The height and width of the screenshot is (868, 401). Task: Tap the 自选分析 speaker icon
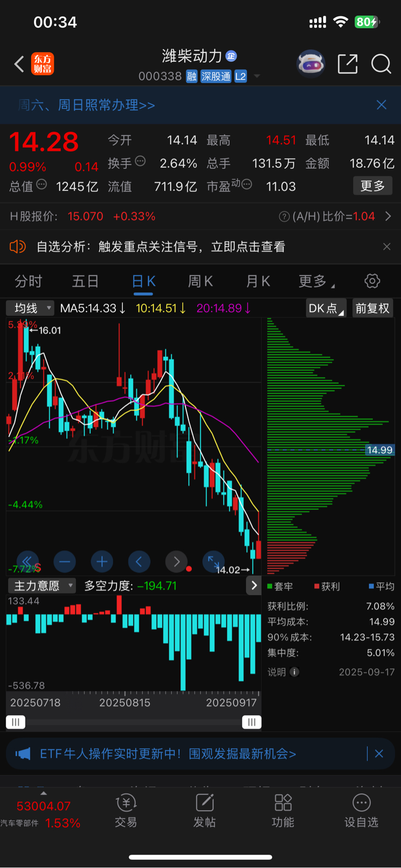coord(18,246)
